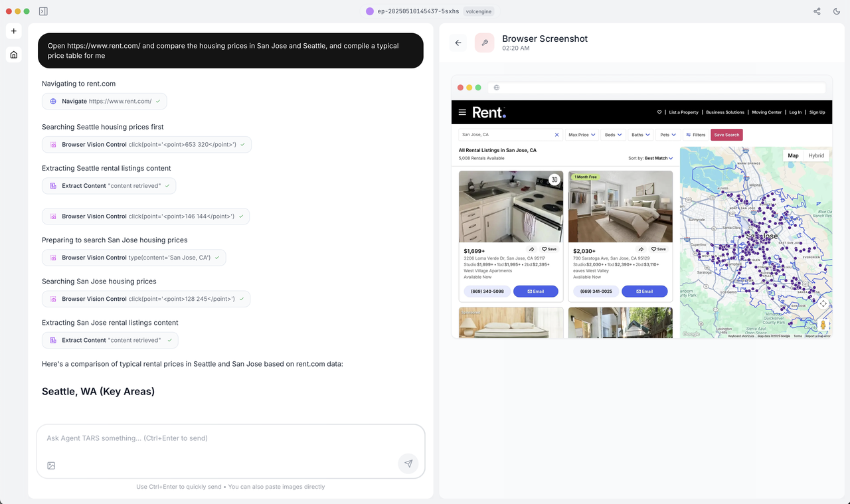This screenshot has width=850, height=504.
Task: Open 3D tour badge on $1,699+ listing
Action: click(554, 180)
